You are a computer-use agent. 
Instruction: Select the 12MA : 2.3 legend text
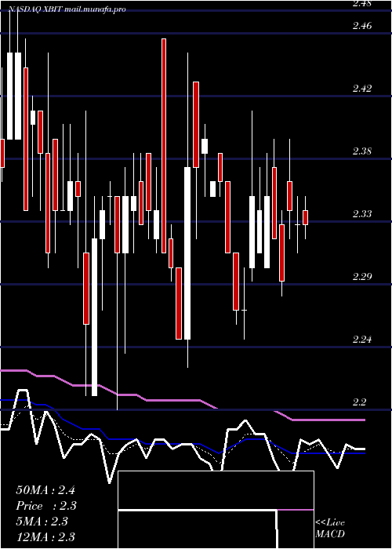45,536
